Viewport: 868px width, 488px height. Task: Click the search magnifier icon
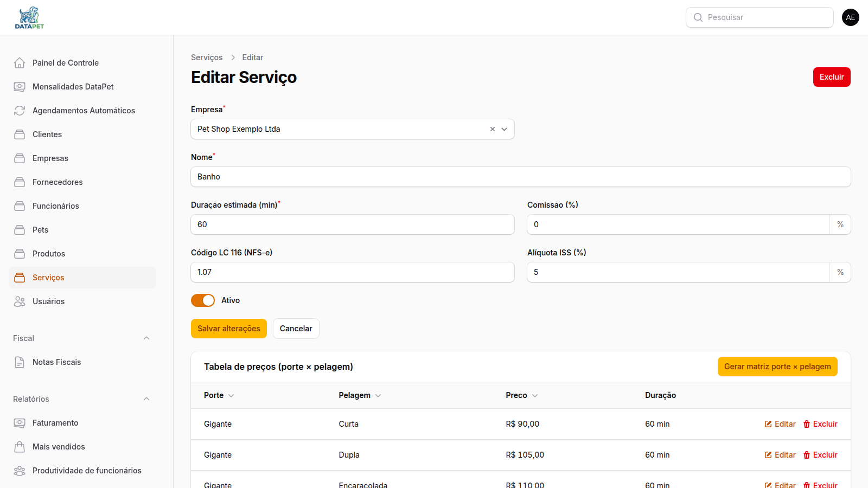coord(698,17)
